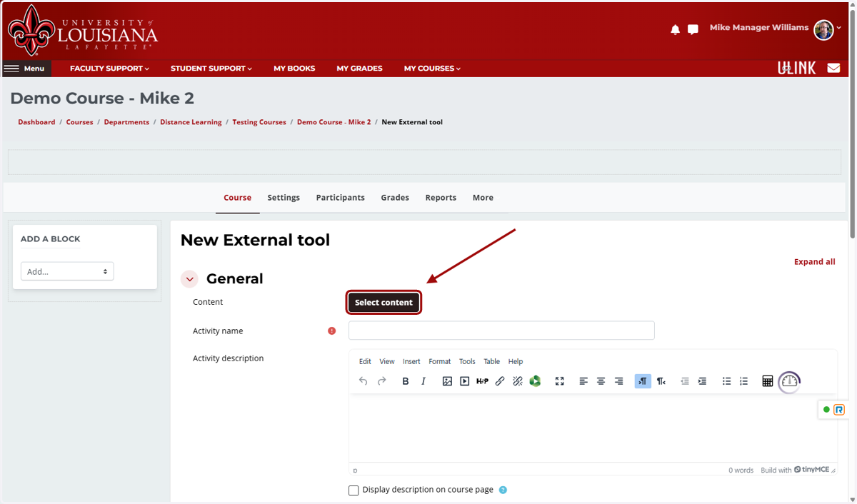857x504 pixels.
Task: Open the editor Format menu
Action: (x=440, y=361)
